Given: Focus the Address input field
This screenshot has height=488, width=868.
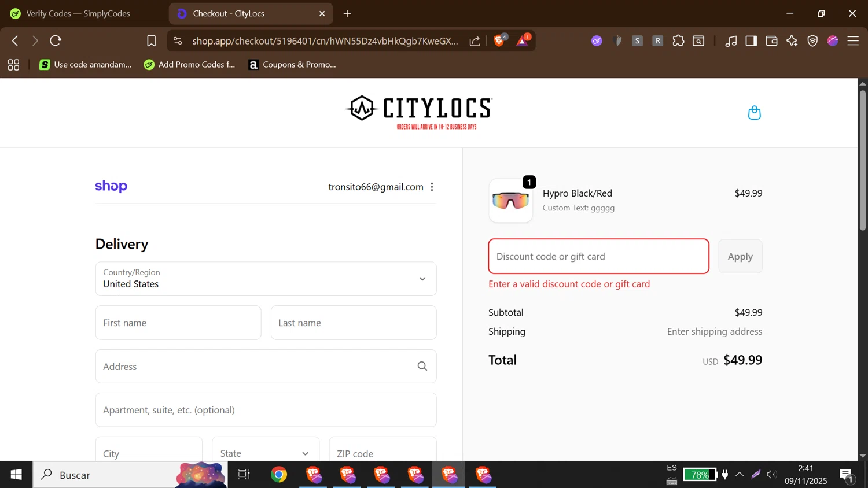Looking at the screenshot, I should pyautogui.click(x=266, y=366).
